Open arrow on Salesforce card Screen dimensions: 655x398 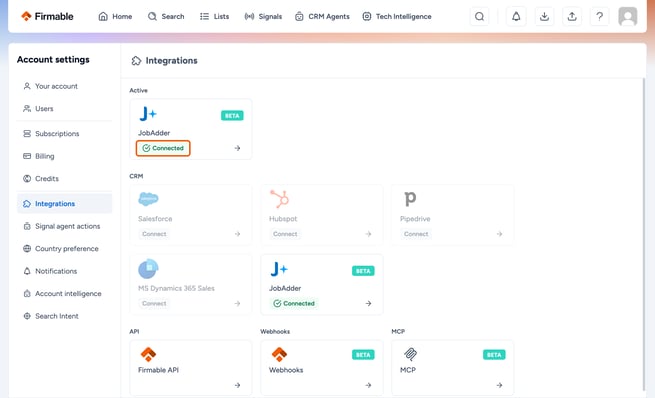click(x=237, y=234)
